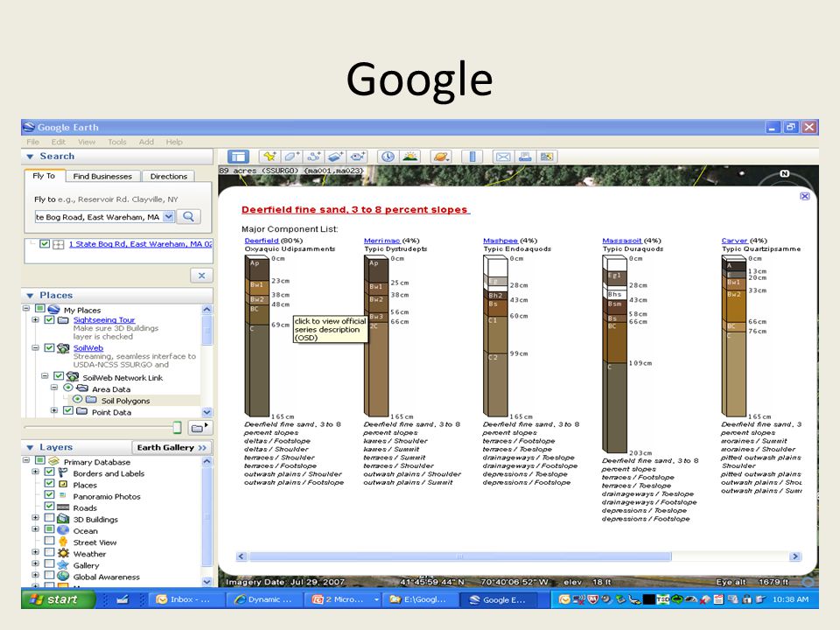Select the Add Image Overlay toolbar icon
Viewport: 840px width, 630px height.
point(336,157)
